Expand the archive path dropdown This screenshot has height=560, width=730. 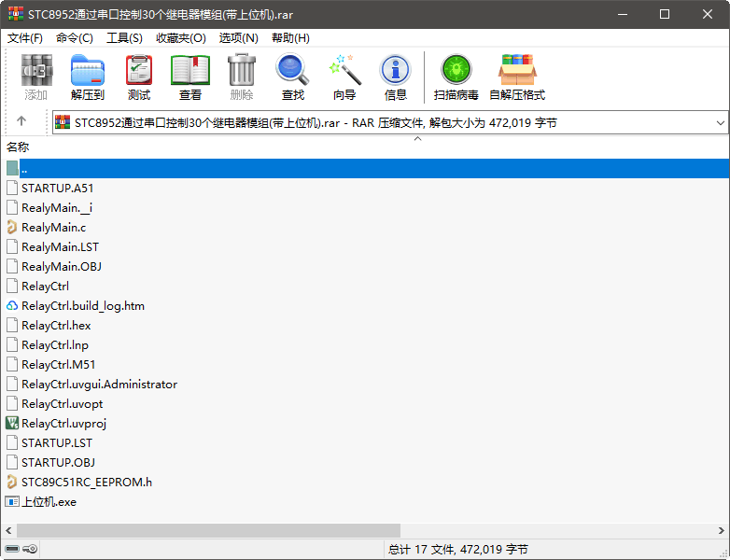(x=720, y=122)
